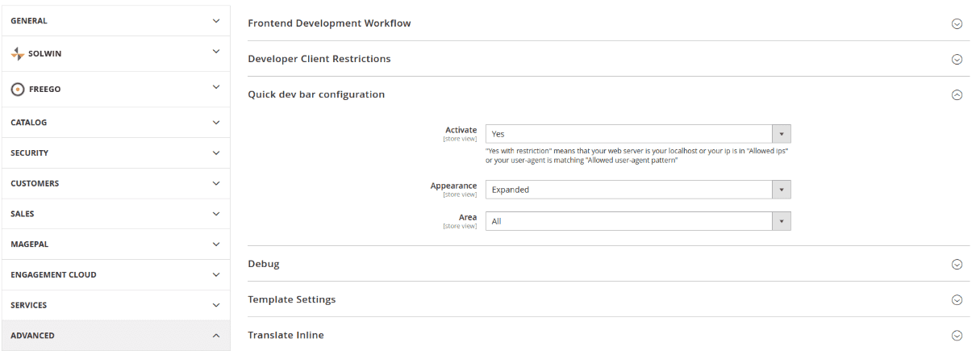
Task: Open the Customers configuration tab
Action: click(115, 183)
